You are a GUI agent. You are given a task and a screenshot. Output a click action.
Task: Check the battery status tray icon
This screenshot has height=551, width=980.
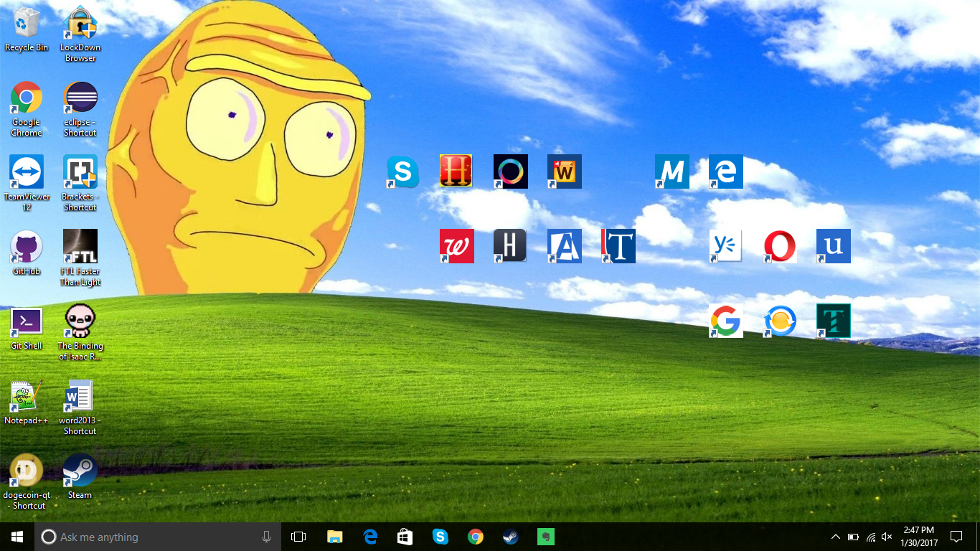coord(853,537)
